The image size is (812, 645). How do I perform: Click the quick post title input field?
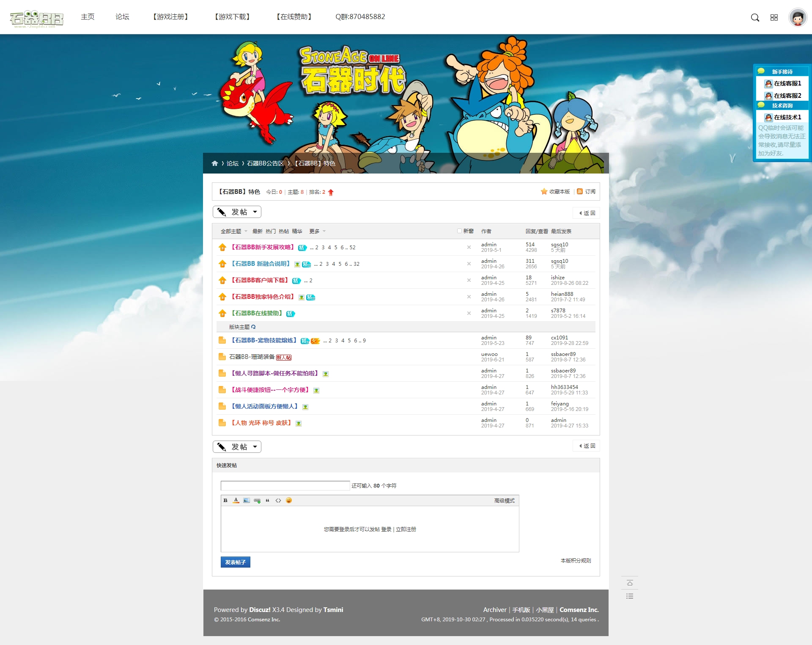[x=285, y=485]
